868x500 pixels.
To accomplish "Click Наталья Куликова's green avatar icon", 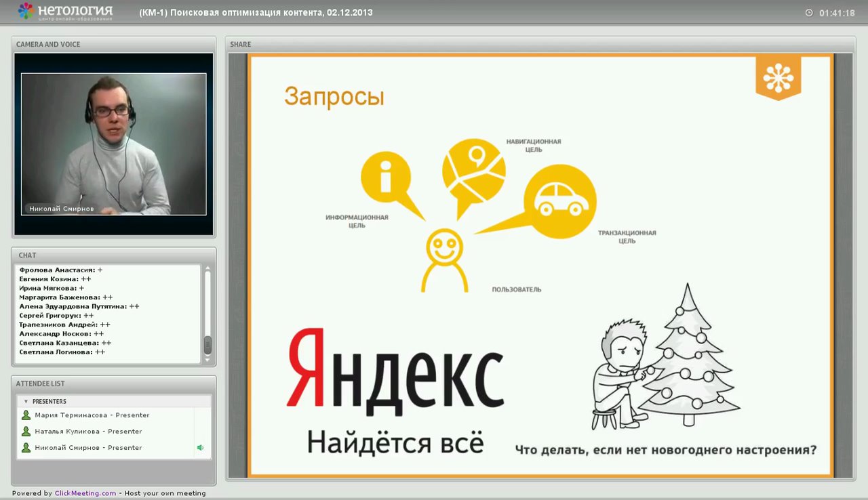I will (x=26, y=431).
